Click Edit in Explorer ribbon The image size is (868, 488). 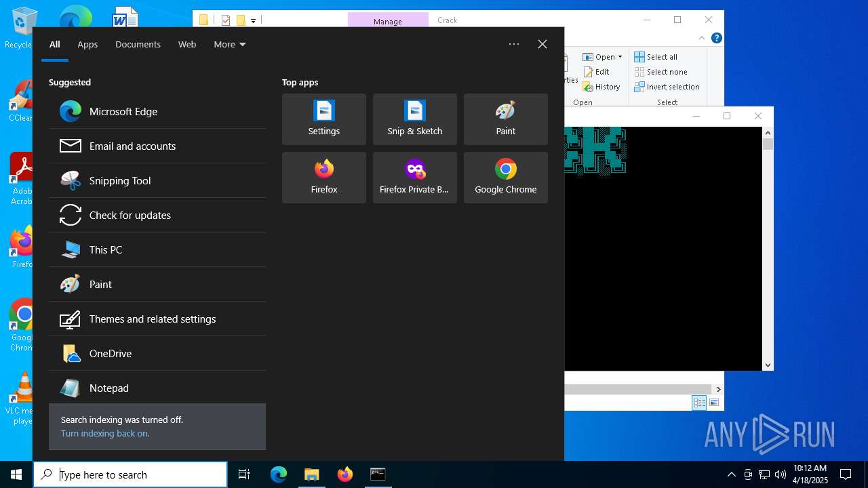(596, 72)
